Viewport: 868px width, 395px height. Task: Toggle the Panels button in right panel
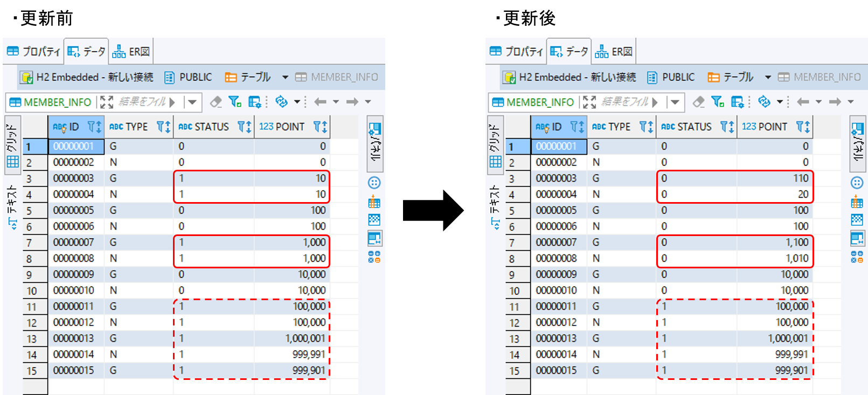(858, 143)
